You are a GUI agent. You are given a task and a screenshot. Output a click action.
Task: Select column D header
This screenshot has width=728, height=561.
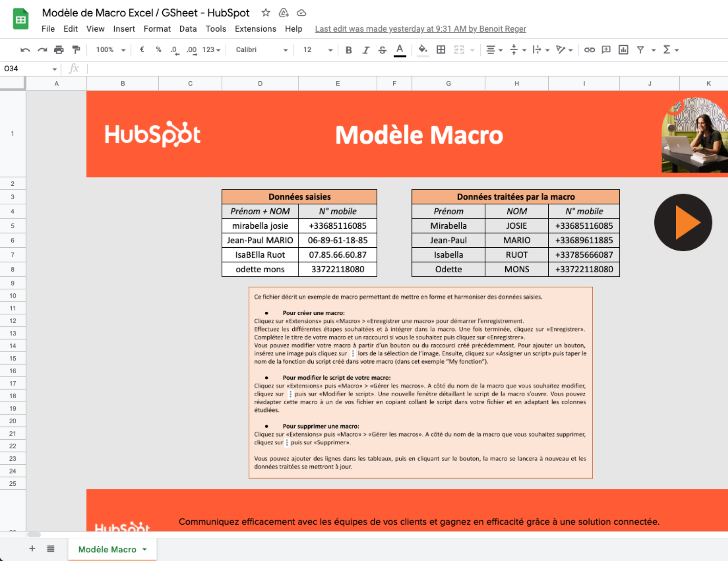coord(260,83)
